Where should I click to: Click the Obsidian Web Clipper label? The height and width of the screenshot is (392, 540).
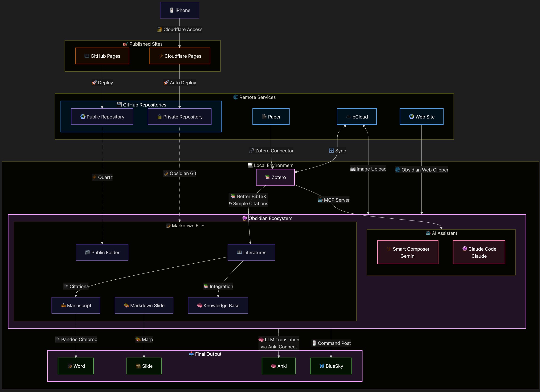[422, 170]
